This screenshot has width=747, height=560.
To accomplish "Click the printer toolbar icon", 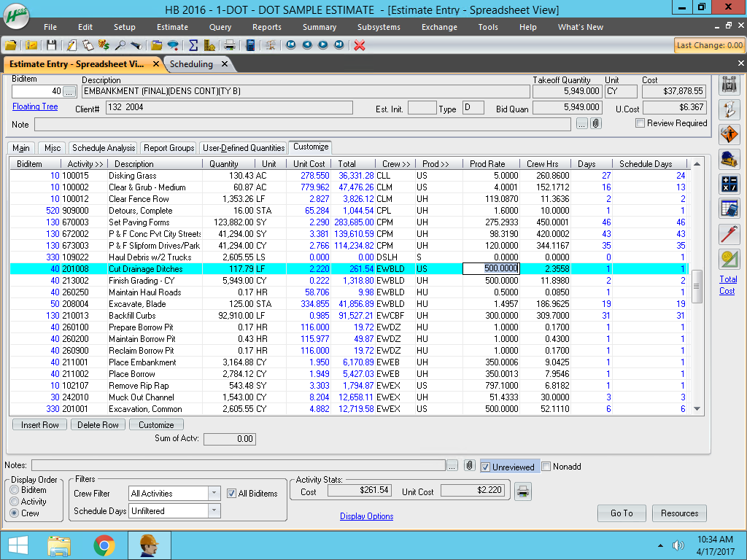I will pos(230,45).
